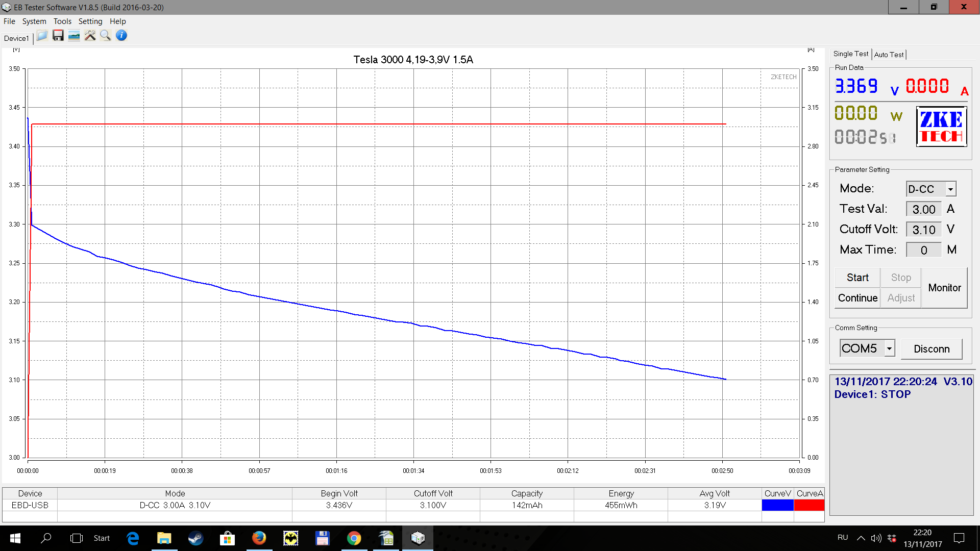
Task: Click the save-as-image picture icon
Action: pyautogui.click(x=74, y=36)
